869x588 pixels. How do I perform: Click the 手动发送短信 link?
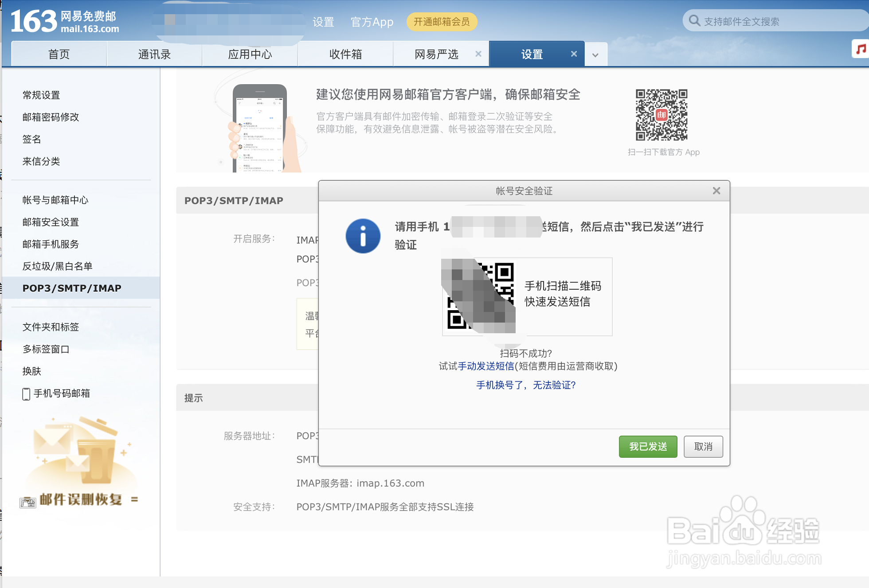[x=486, y=366]
